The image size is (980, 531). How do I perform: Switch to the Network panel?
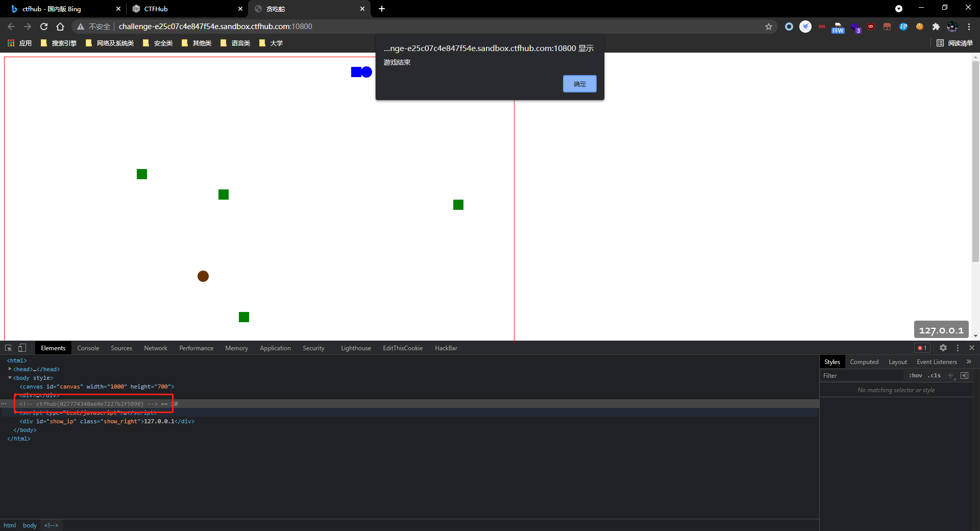click(156, 348)
